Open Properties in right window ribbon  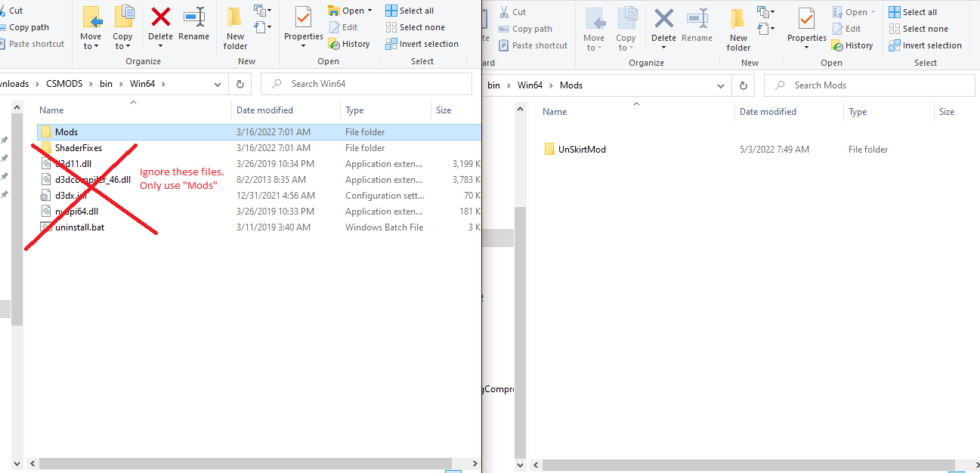click(806, 29)
